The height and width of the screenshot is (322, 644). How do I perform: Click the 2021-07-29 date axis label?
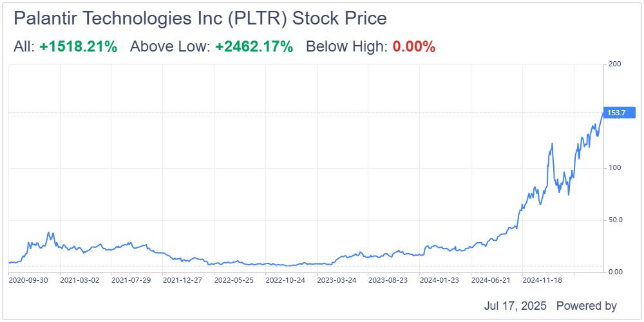[131, 281]
